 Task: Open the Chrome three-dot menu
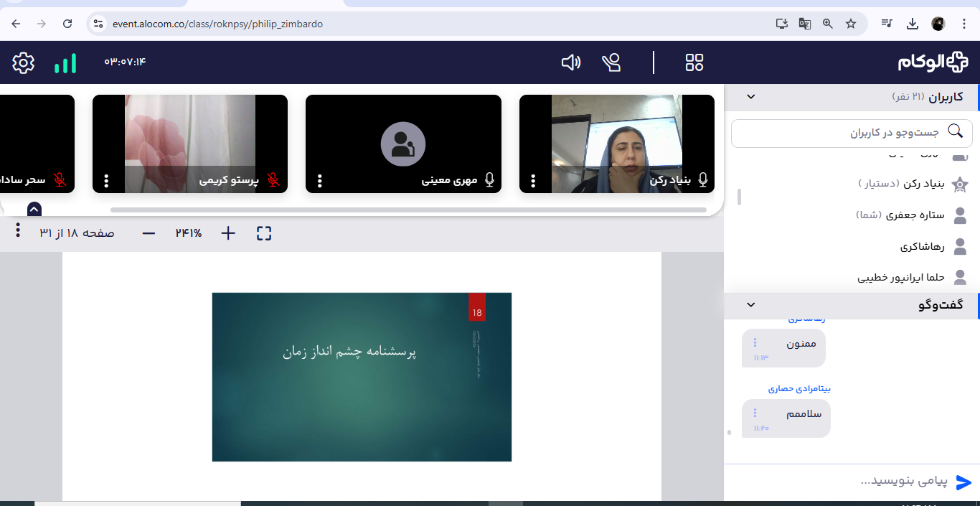pos(964,24)
